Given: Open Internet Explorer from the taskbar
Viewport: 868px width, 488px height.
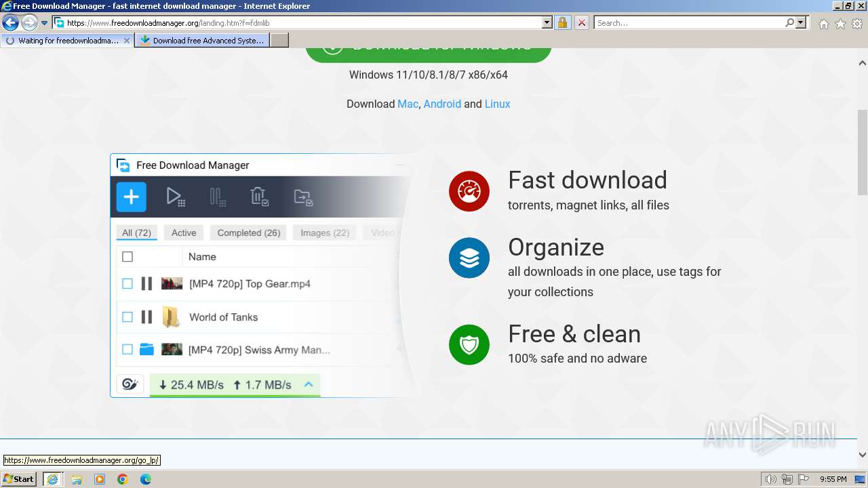Looking at the screenshot, I should click(x=53, y=479).
